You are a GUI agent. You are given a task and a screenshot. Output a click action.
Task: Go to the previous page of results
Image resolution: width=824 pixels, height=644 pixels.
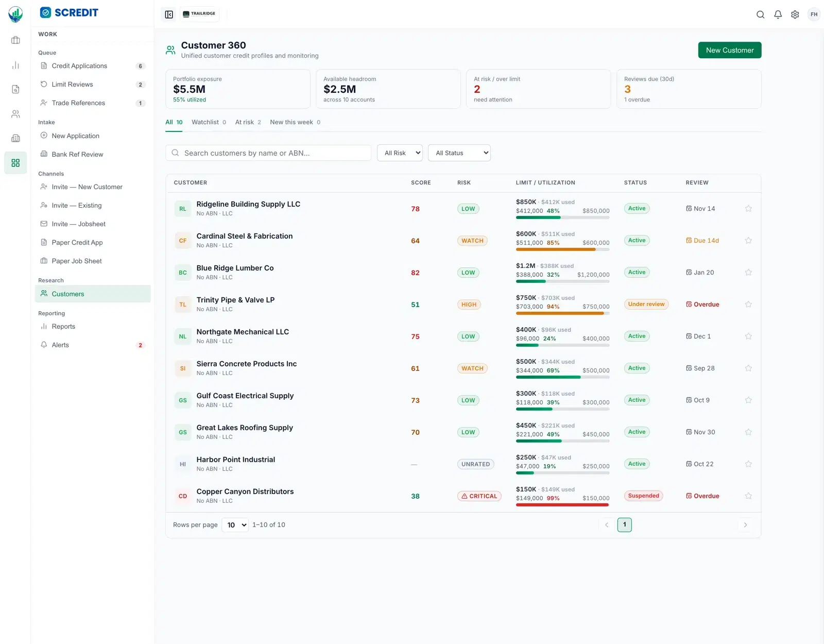pos(607,525)
